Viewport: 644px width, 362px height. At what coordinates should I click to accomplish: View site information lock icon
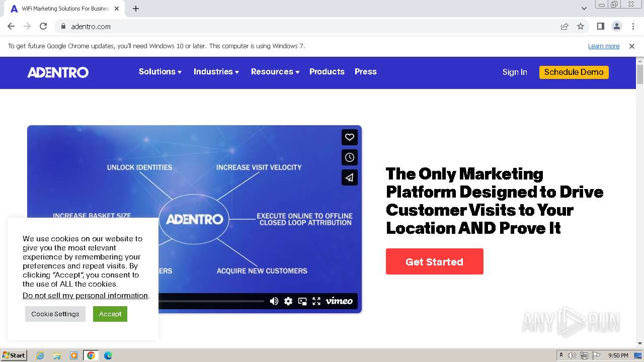(63, 26)
